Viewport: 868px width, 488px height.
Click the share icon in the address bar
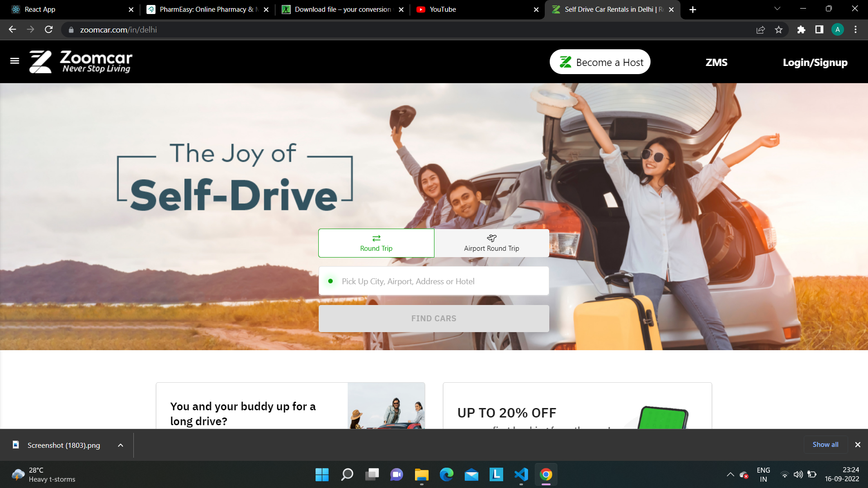point(761,29)
